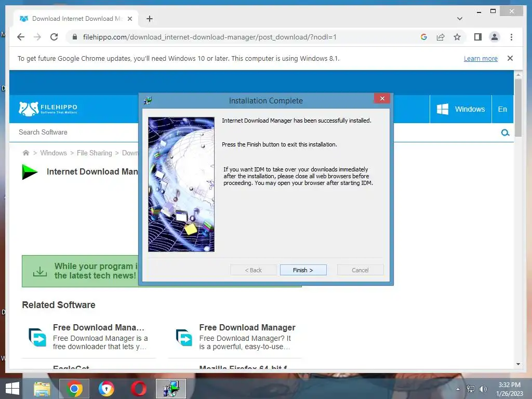This screenshot has width=532, height=399.
Task: Close the Download Internet Download Manager tab
Action: pos(129,19)
